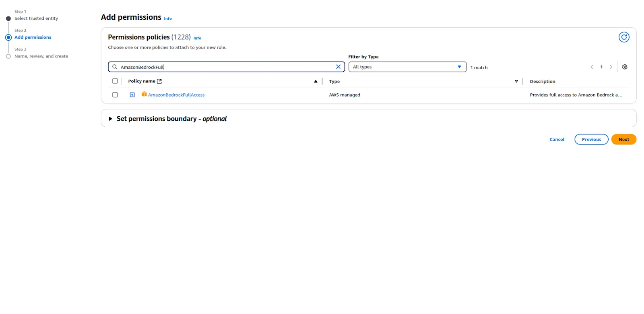Select Step 2 Add permissions

(x=33, y=37)
